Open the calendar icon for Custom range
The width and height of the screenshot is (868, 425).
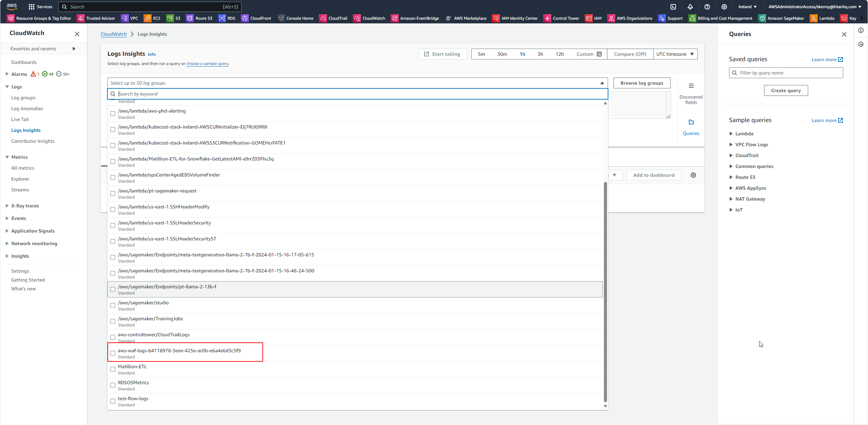[599, 54]
